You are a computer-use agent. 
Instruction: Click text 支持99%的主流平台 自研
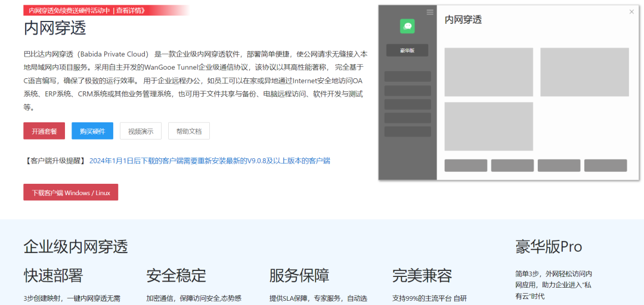(x=429, y=298)
